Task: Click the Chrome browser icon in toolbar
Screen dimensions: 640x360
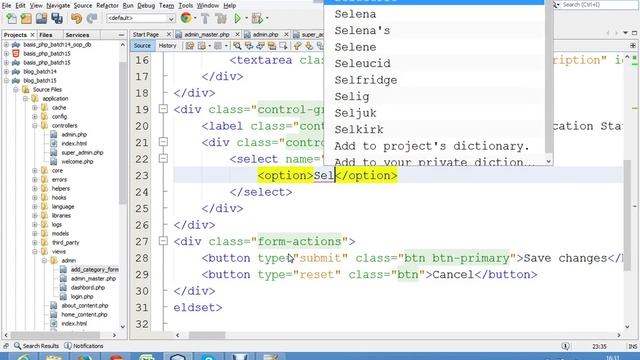Action: [186, 18]
